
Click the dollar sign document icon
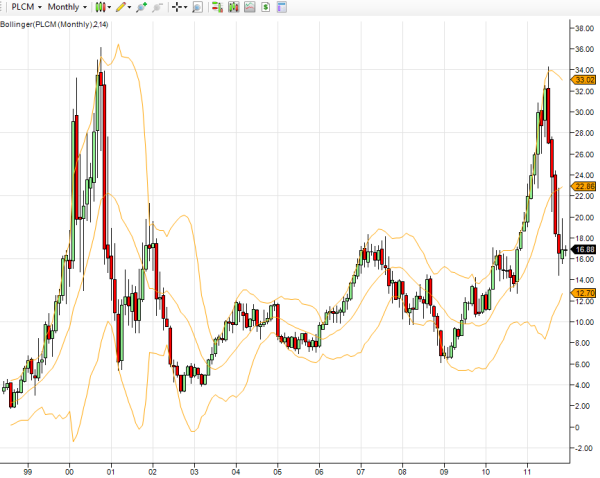(x=266, y=7)
